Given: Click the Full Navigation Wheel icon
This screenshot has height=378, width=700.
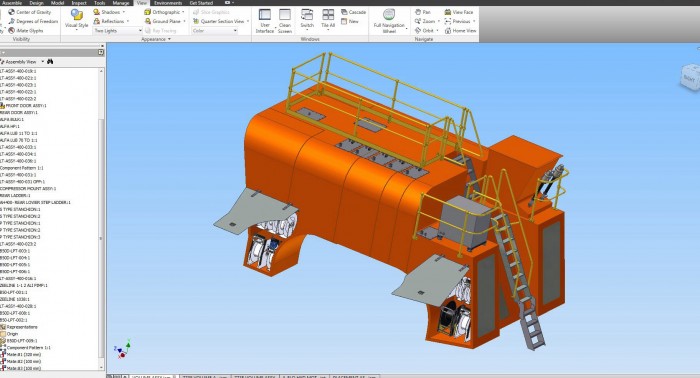Looking at the screenshot, I should click(389, 21).
